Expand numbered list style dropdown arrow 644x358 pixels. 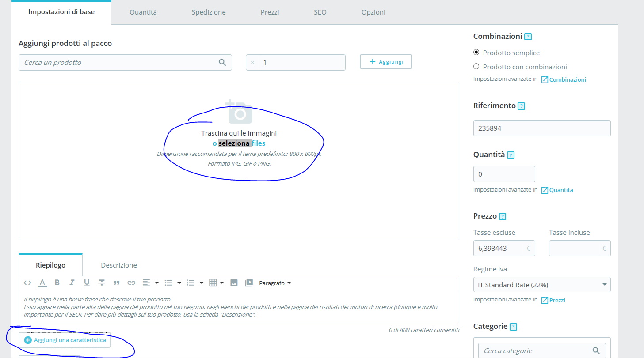click(201, 283)
